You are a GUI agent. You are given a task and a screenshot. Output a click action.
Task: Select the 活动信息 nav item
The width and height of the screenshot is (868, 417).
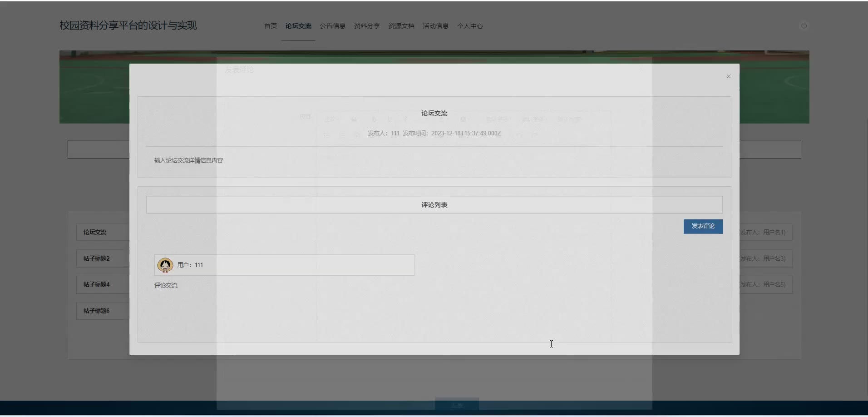[x=435, y=26]
